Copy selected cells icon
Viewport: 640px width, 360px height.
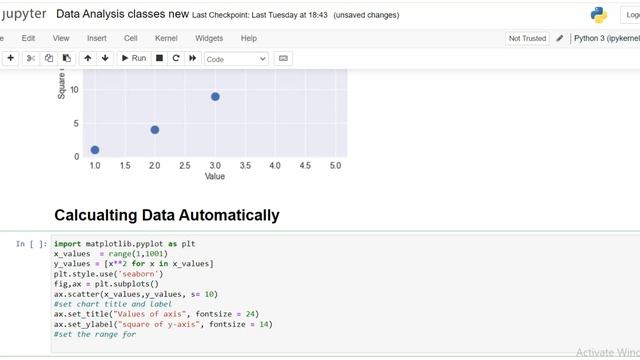(x=49, y=58)
